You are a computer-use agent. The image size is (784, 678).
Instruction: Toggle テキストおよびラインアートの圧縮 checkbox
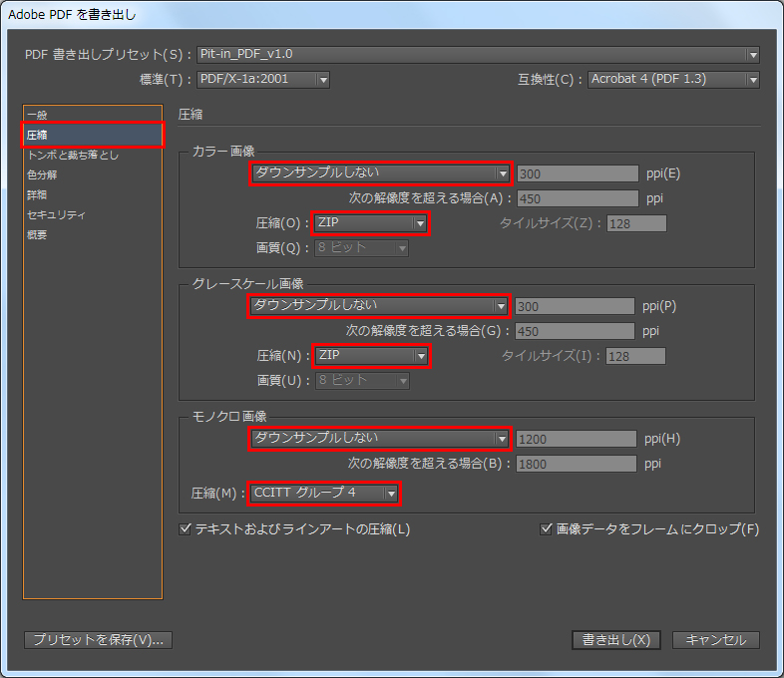click(x=185, y=529)
